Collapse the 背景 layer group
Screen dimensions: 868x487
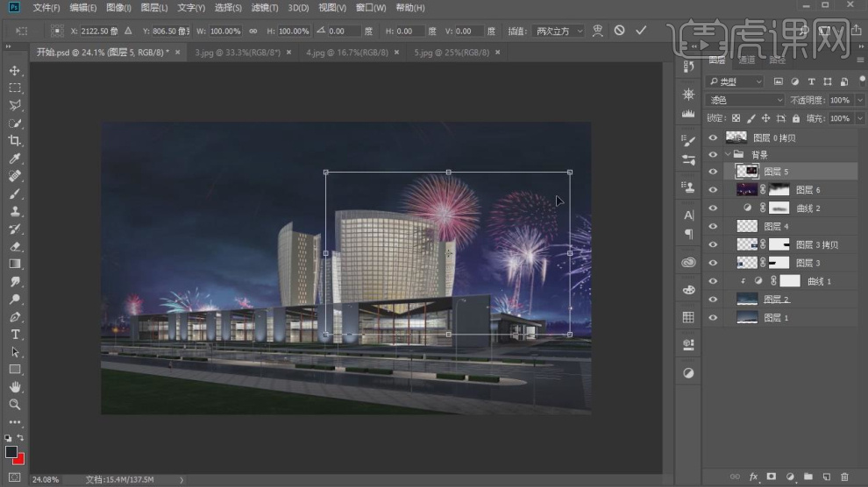tap(727, 154)
